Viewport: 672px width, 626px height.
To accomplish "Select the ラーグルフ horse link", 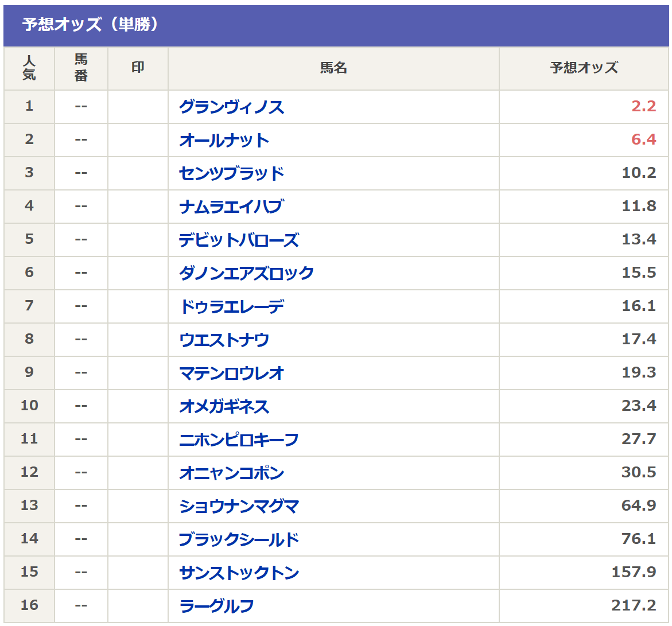I will [x=216, y=606].
